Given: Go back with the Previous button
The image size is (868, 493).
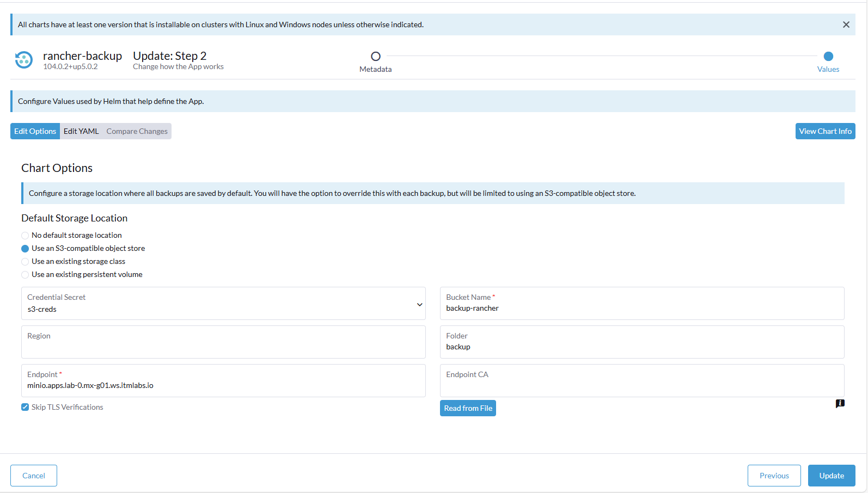Looking at the screenshot, I should tap(774, 476).
